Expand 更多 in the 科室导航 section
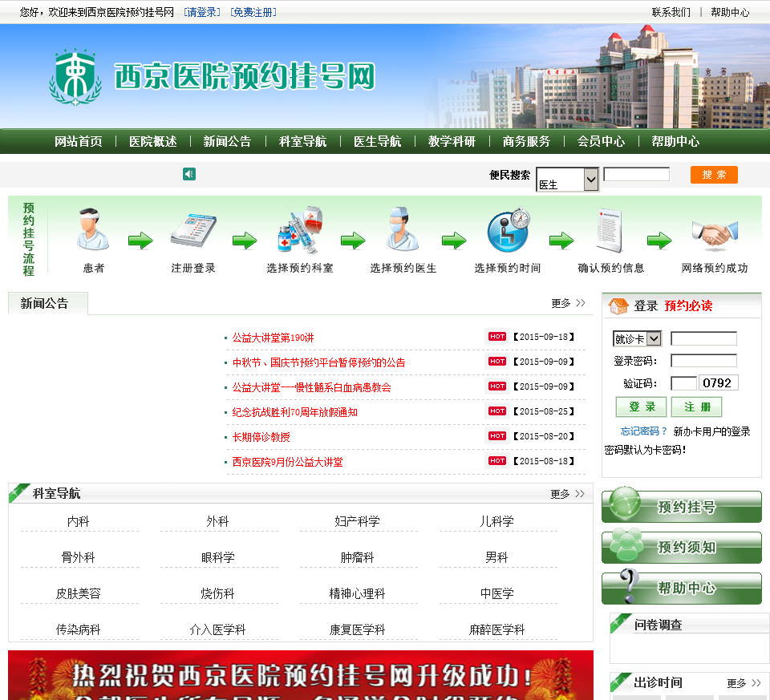This screenshot has width=770, height=700. pyautogui.click(x=567, y=494)
